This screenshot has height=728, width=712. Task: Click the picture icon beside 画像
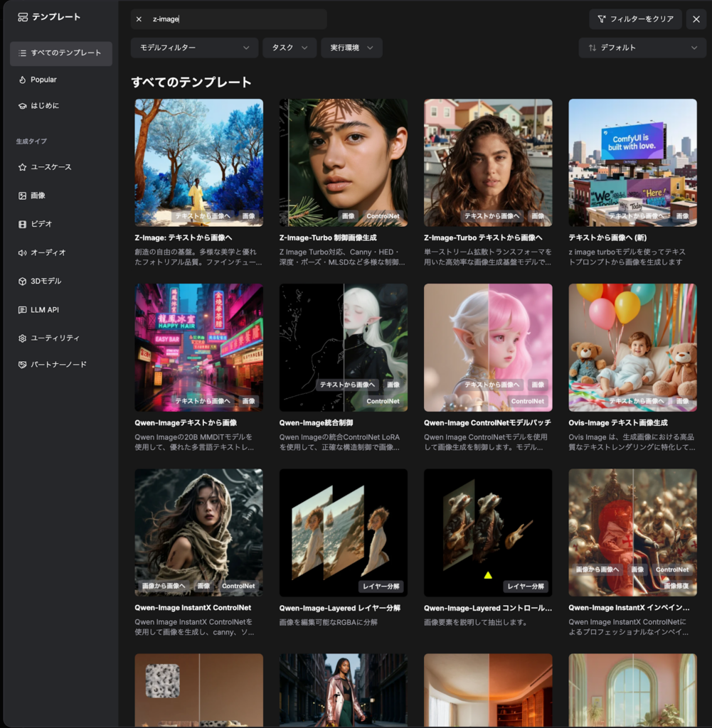click(x=23, y=196)
